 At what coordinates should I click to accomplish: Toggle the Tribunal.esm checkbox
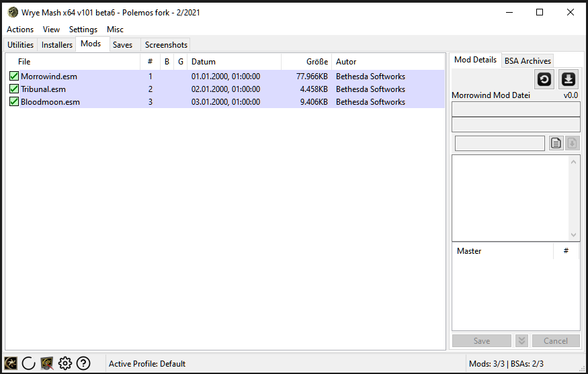tap(13, 89)
